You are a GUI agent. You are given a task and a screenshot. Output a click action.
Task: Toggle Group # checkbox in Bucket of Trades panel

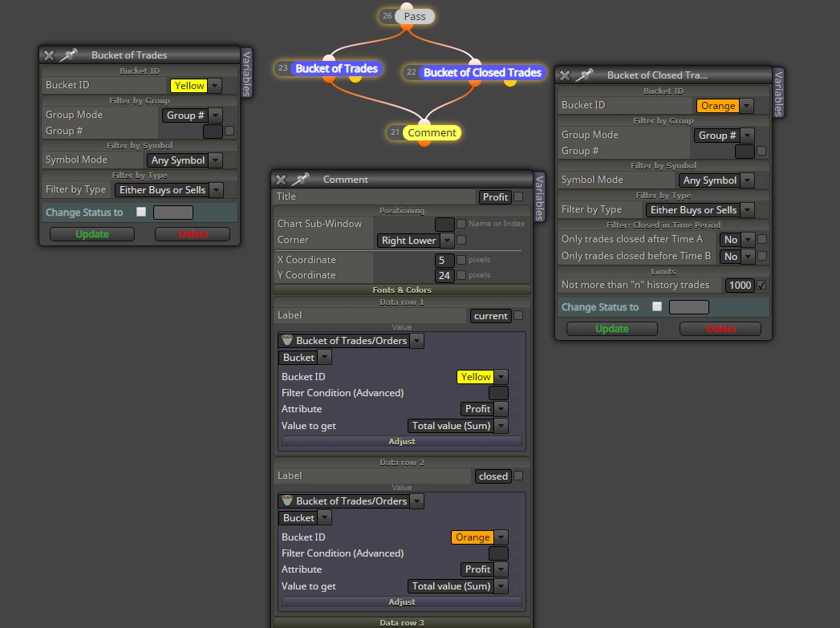(x=229, y=131)
